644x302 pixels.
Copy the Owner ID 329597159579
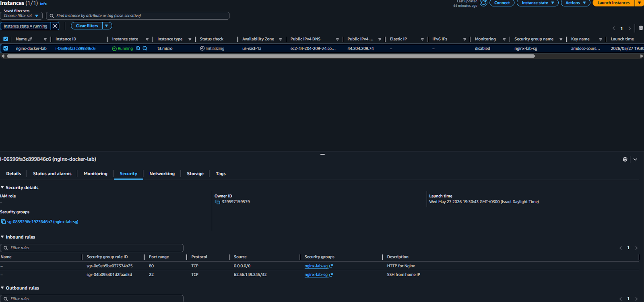[x=218, y=202]
